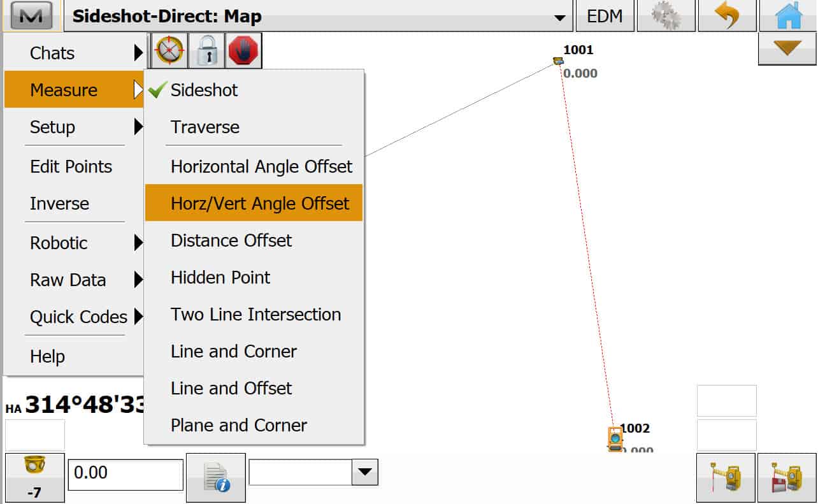818x504 pixels.
Task: Click the HA angle reading 314°48'33
Action: pos(75,404)
